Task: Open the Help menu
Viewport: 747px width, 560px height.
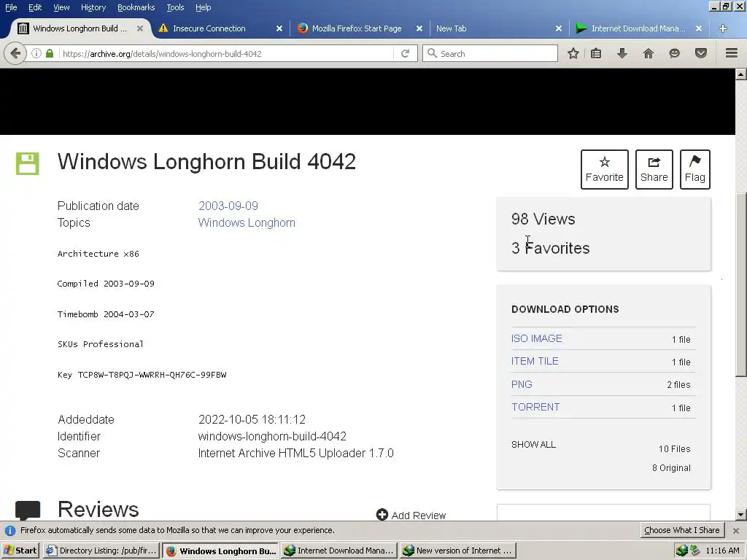Action: (204, 7)
